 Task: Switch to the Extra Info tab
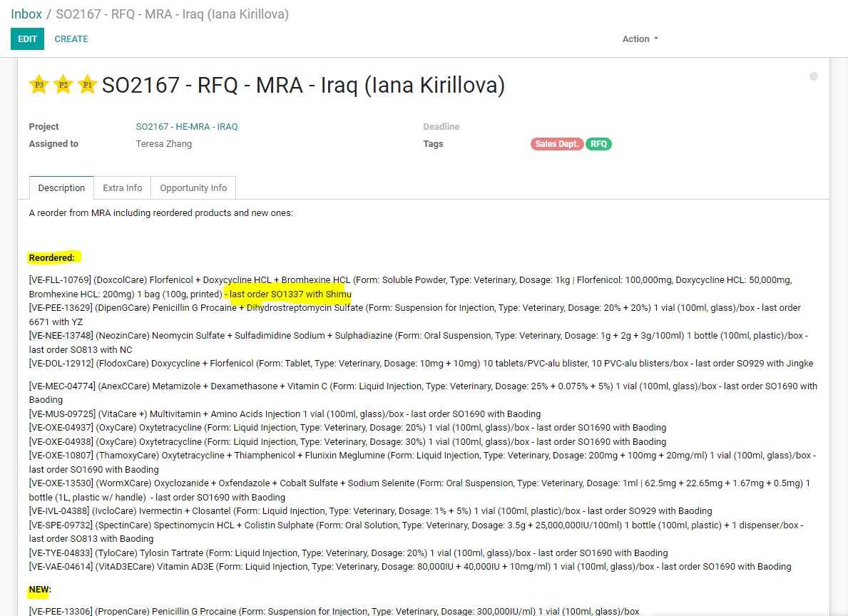coord(122,188)
